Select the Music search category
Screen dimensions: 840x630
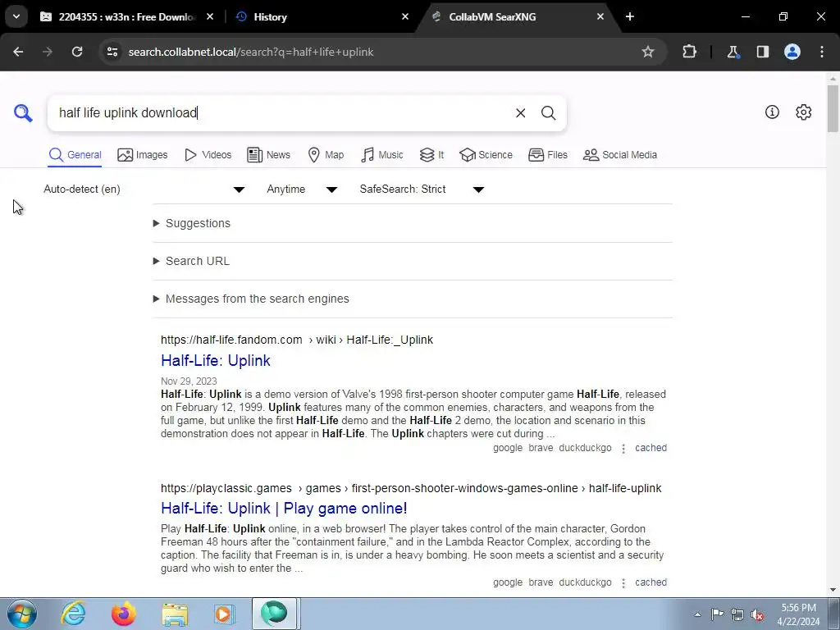point(382,155)
